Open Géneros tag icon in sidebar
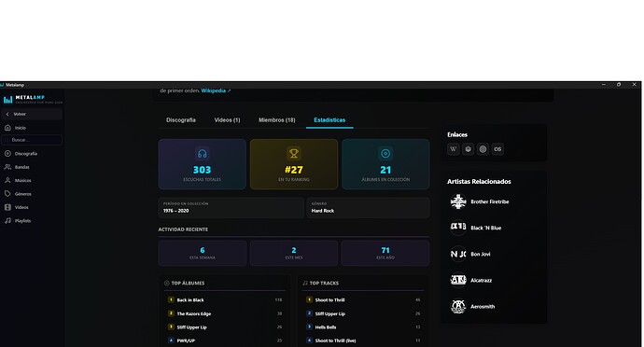The image size is (644, 347). click(7, 194)
